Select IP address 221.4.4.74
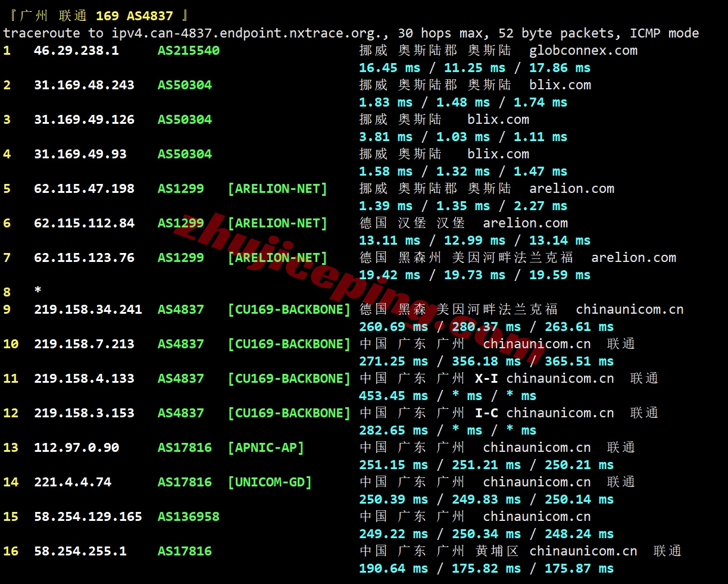 pyautogui.click(x=73, y=482)
